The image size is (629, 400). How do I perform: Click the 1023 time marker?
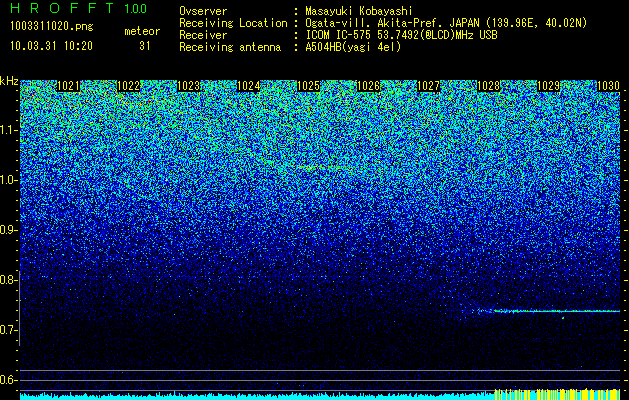(x=189, y=86)
